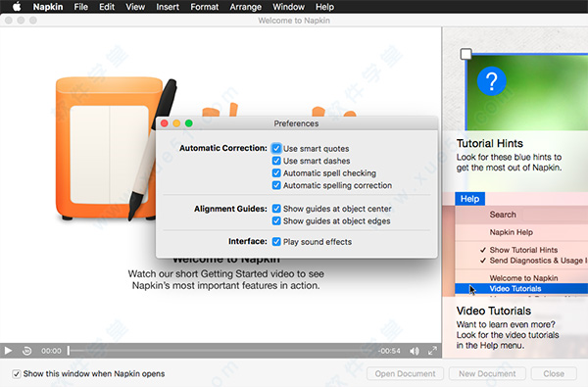Viewport: 588px width, 387px height.
Task: Click the Video Tutorials heading in the sidebar
Action: 494,311
